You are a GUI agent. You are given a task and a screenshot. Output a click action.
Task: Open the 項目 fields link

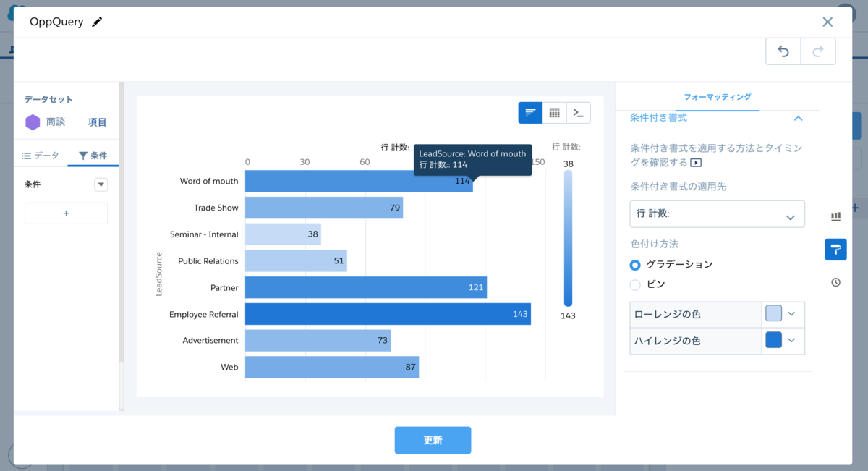coord(97,122)
